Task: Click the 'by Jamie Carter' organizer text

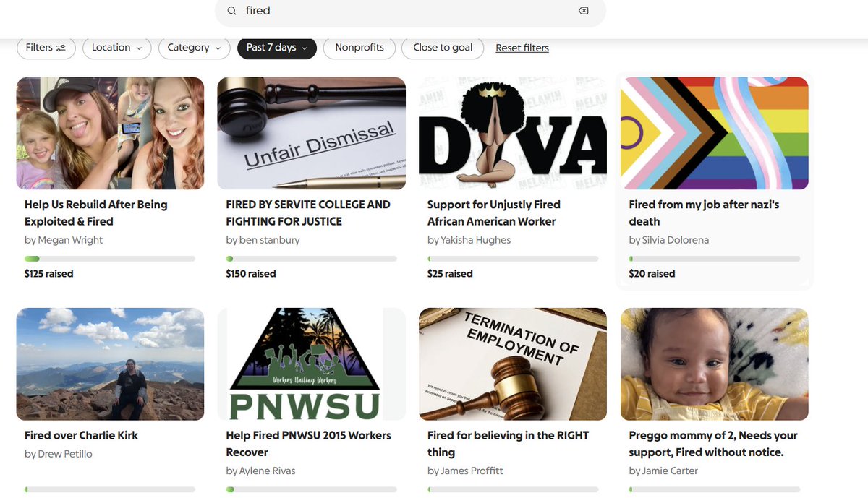Action: tap(665, 471)
